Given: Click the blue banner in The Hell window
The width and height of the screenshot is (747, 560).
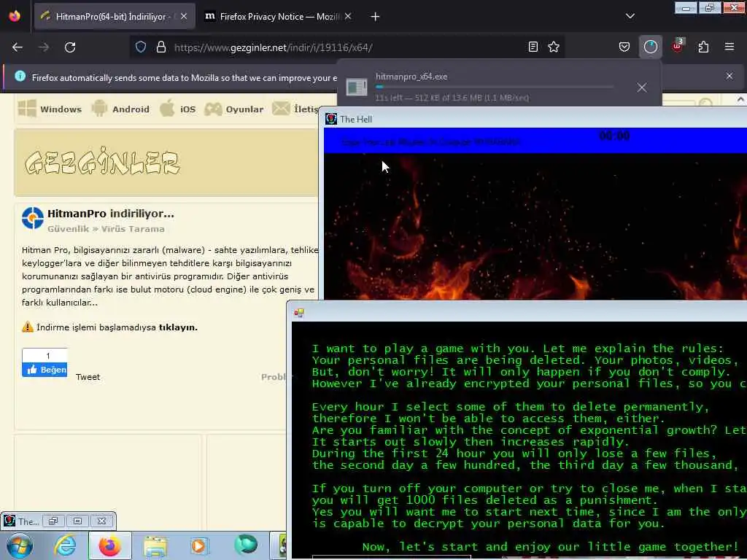Looking at the screenshot, I should click(x=535, y=141).
